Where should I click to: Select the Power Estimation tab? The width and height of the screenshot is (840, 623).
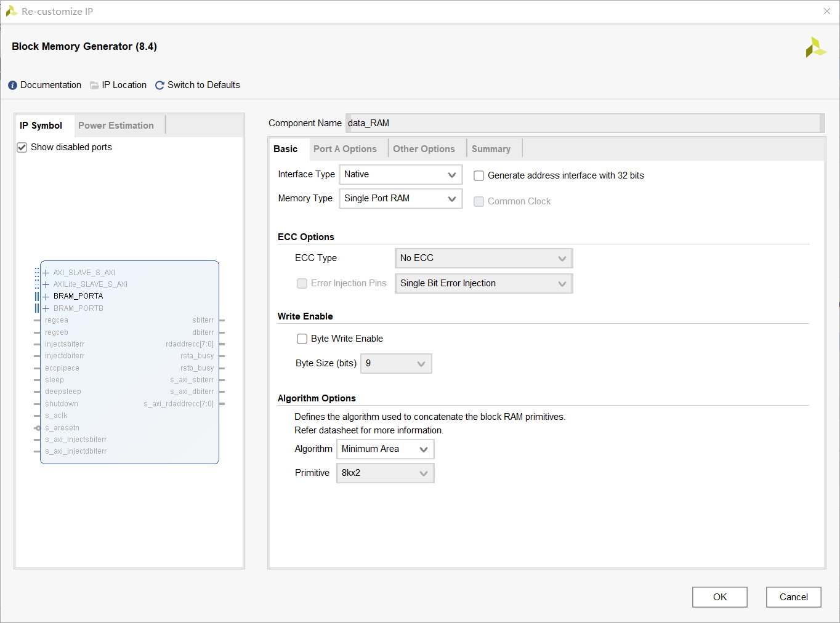(x=116, y=126)
